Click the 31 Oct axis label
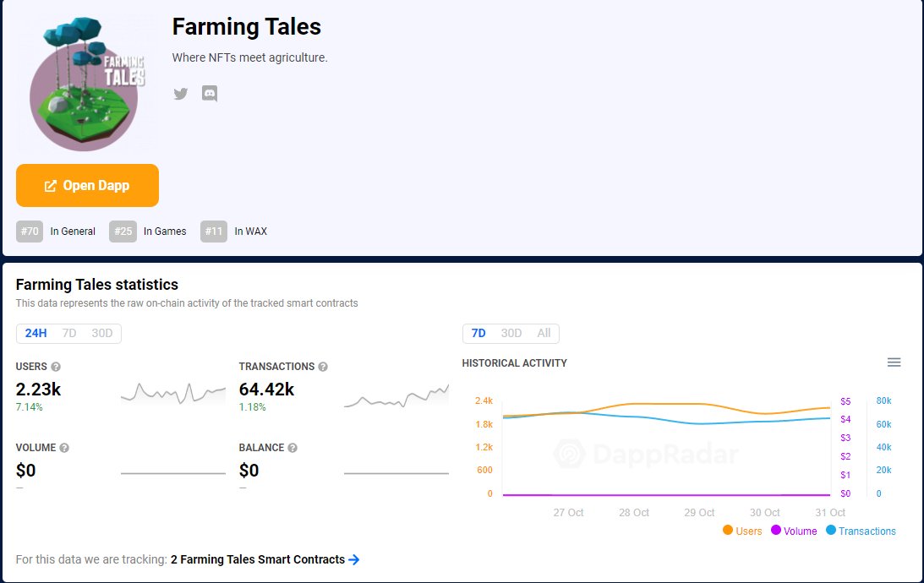Screen dimensions: 924x583 point(829,512)
